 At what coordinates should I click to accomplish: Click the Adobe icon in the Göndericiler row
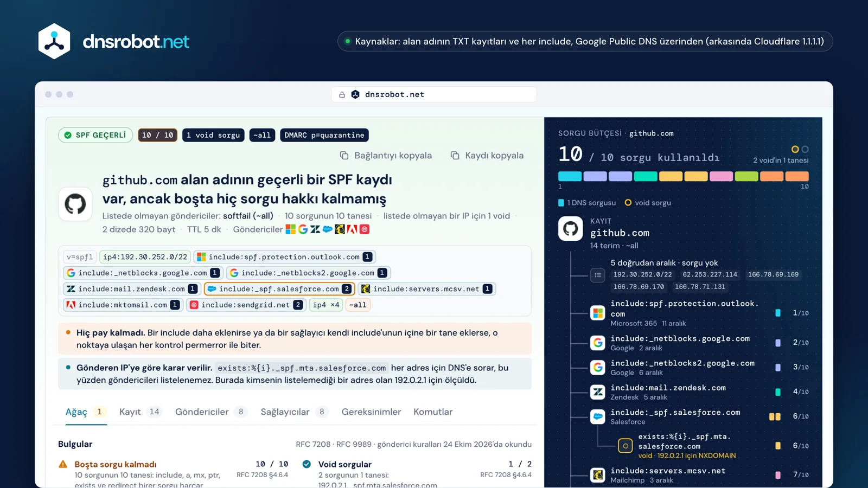(352, 229)
